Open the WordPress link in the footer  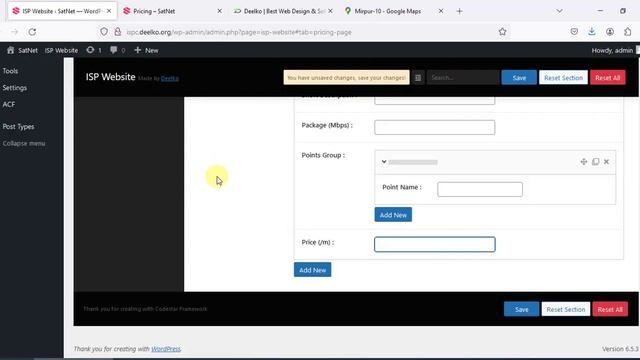pyautogui.click(x=166, y=349)
